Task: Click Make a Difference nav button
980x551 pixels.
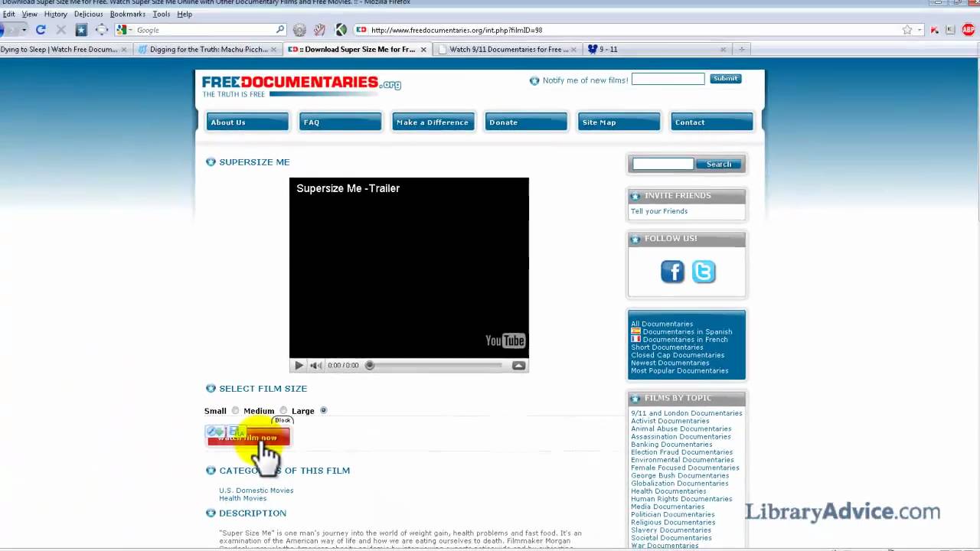Action: 433,122
